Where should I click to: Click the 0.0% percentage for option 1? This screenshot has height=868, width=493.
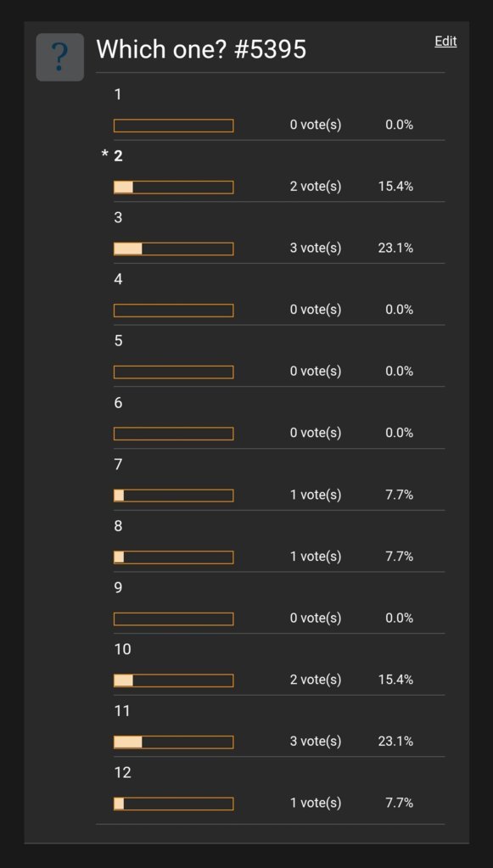400,125
